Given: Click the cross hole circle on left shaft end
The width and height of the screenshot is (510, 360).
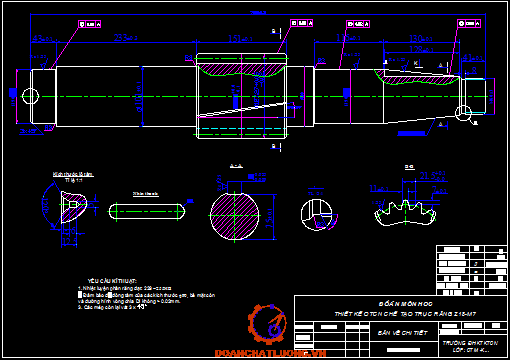Looking at the screenshot, I should [30, 96].
